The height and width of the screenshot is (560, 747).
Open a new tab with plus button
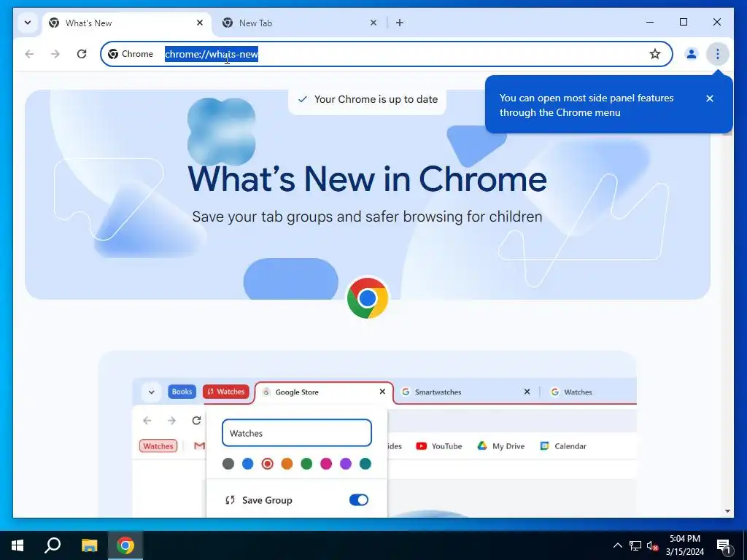[x=400, y=23]
